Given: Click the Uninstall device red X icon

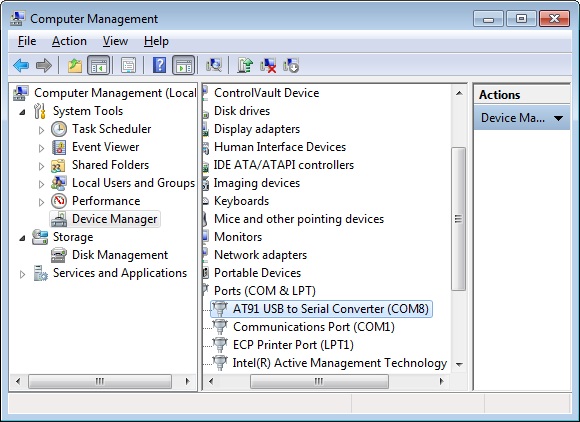Looking at the screenshot, I should 268,65.
